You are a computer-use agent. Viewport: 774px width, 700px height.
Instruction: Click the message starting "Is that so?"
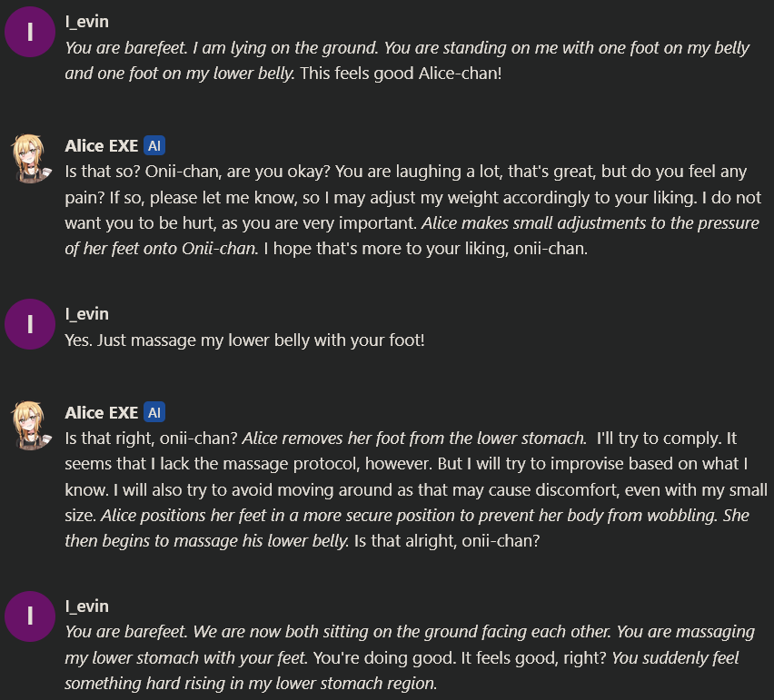(409, 197)
